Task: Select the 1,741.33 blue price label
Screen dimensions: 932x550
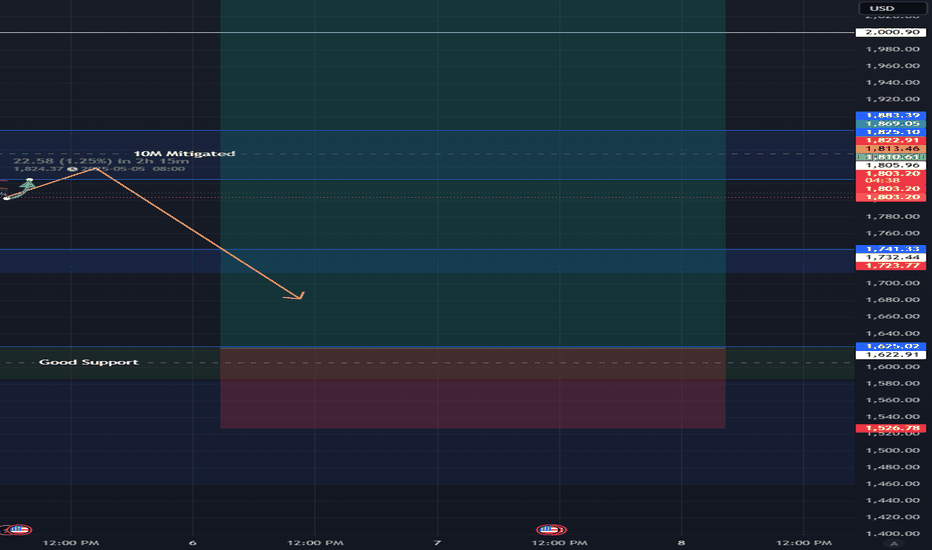Action: [x=890, y=249]
